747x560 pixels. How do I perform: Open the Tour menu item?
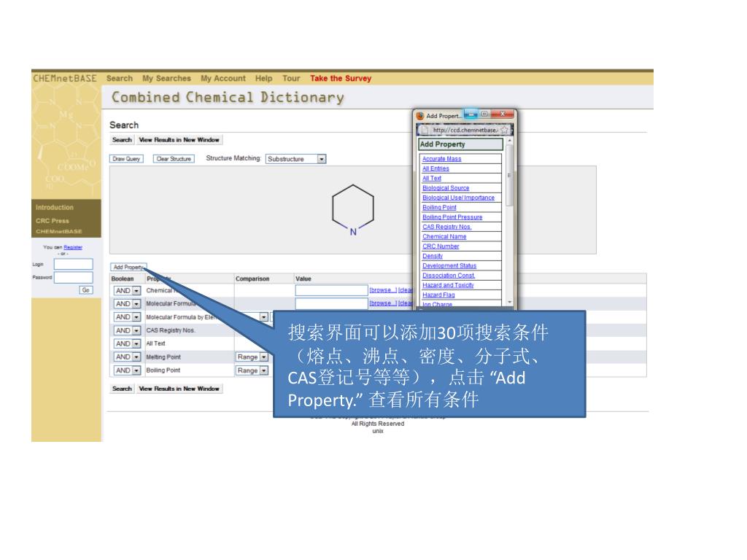[291, 79]
